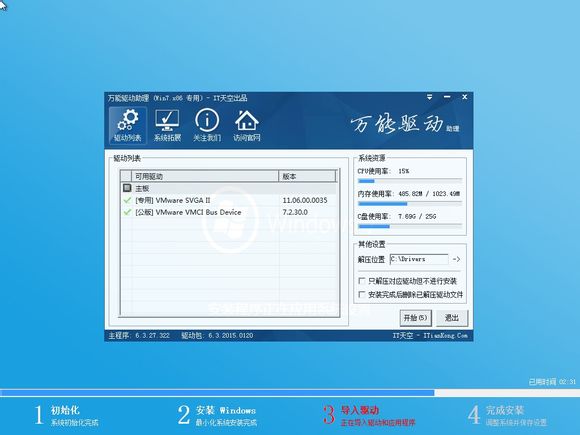This screenshot has width=580, height=435.
Task: Select the 主板 category row
Action: [229, 188]
